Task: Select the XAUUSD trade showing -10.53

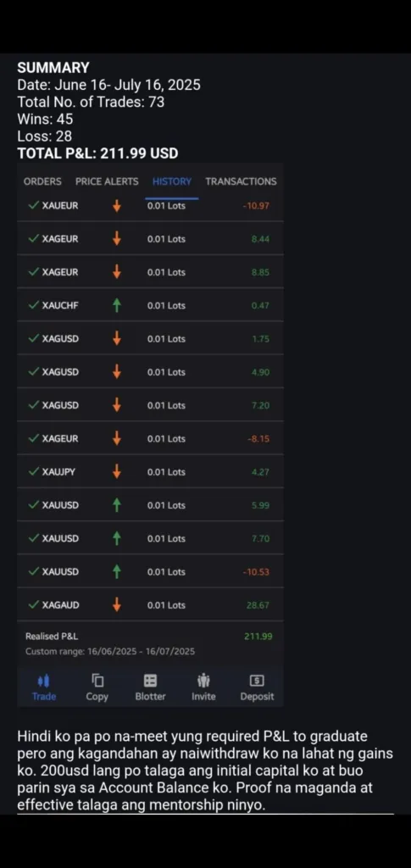Action: click(x=150, y=571)
